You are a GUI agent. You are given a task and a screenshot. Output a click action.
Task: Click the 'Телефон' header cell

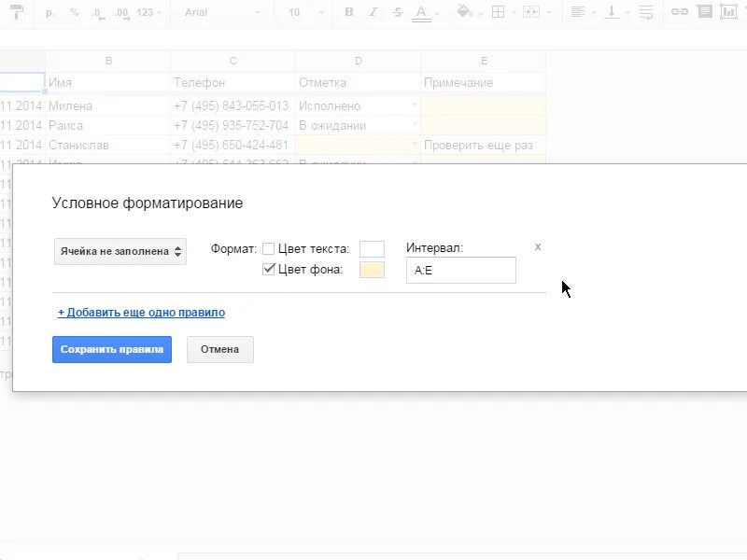pos(233,82)
